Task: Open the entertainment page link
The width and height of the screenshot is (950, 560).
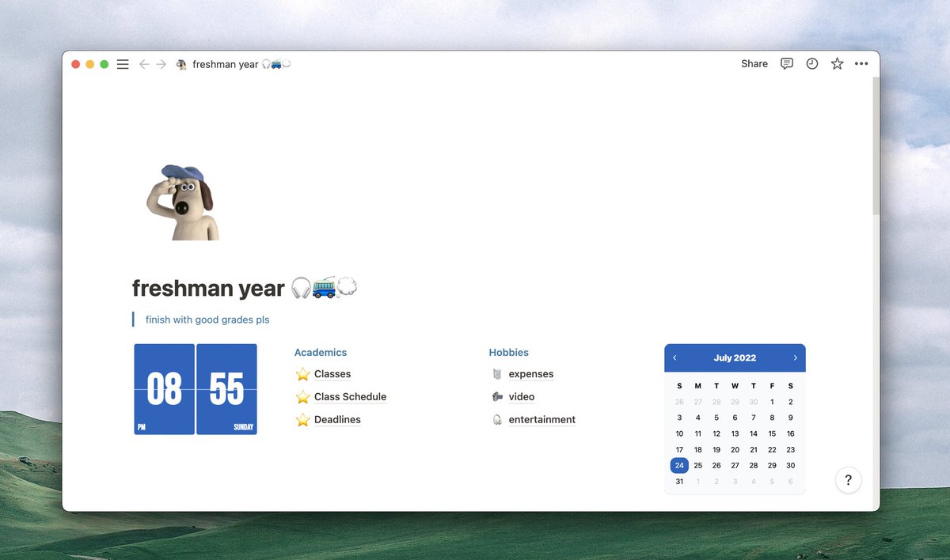Action: pos(542,420)
